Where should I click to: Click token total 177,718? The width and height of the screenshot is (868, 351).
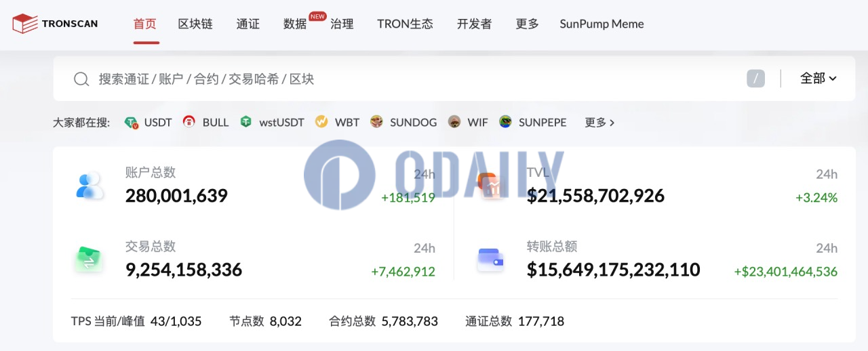[541, 321]
